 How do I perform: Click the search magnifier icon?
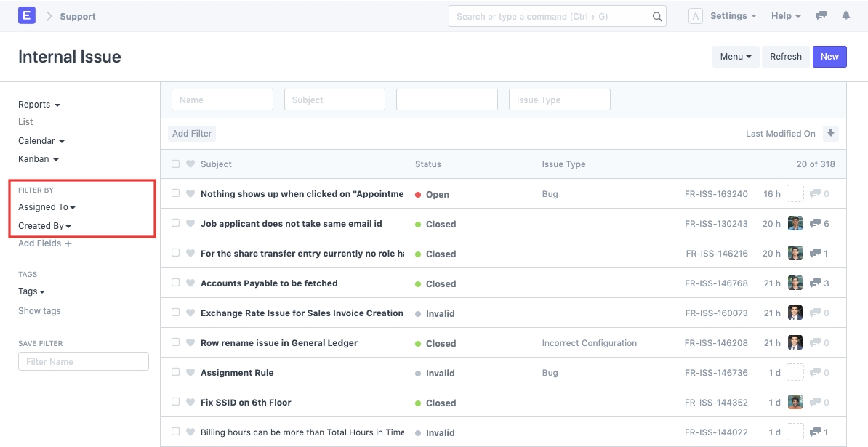click(x=656, y=17)
